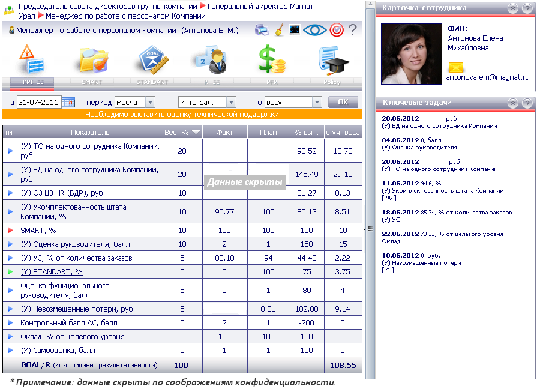The image size is (537, 392).
Task: Click the date field 31-07-2011
Action: [x=38, y=102]
